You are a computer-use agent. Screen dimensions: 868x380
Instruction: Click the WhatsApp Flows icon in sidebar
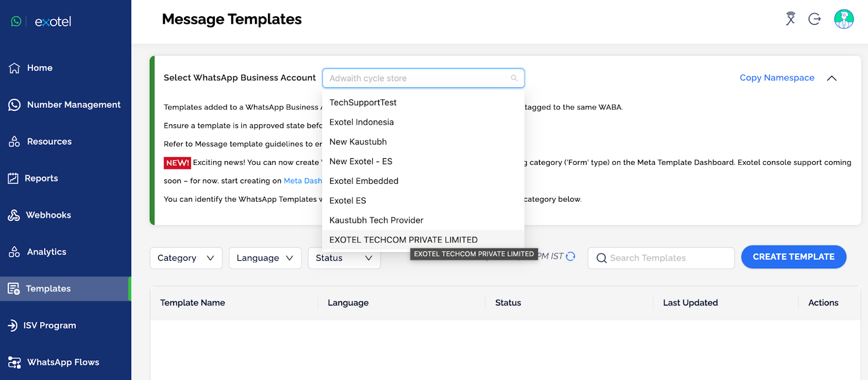tap(15, 362)
